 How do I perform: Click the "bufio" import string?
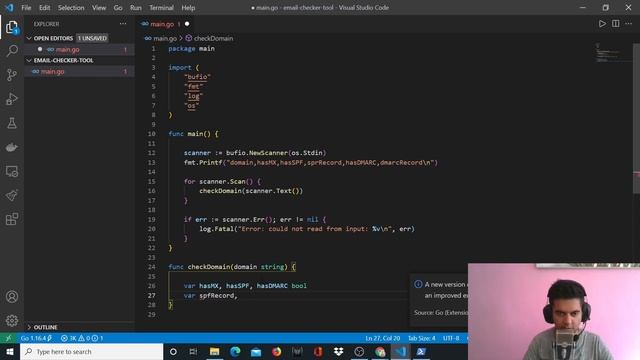click(197, 77)
